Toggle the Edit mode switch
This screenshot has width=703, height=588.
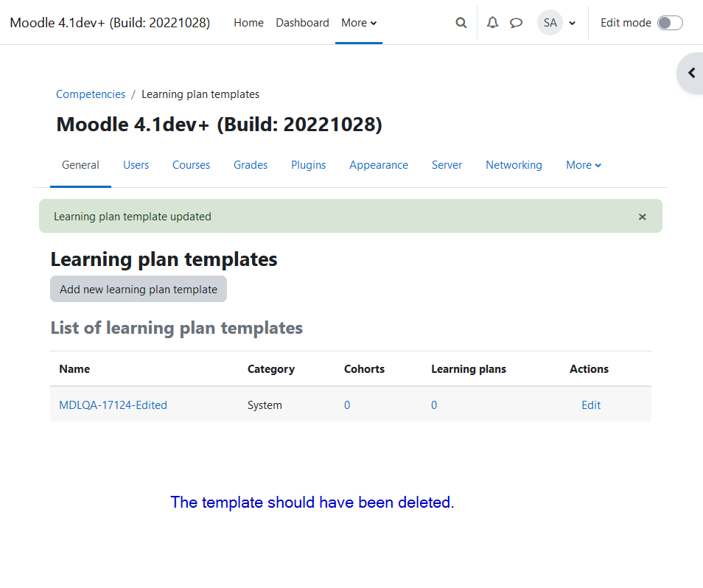click(x=670, y=23)
